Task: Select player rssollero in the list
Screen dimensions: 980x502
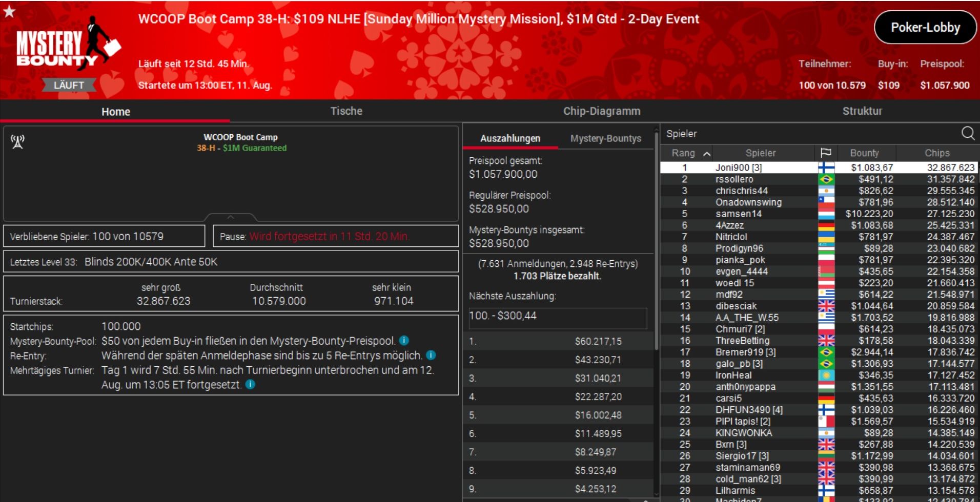Action: pos(734,179)
